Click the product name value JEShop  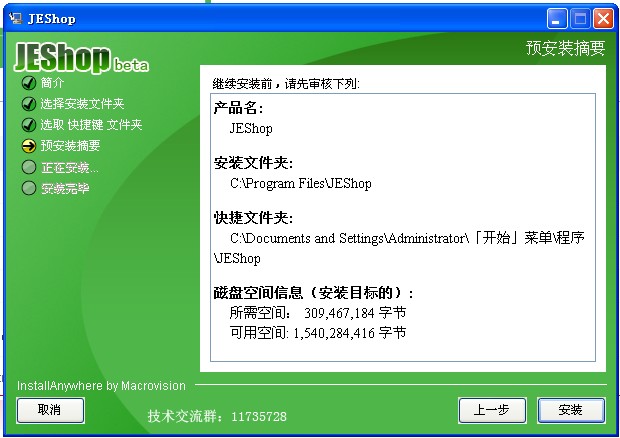click(251, 128)
